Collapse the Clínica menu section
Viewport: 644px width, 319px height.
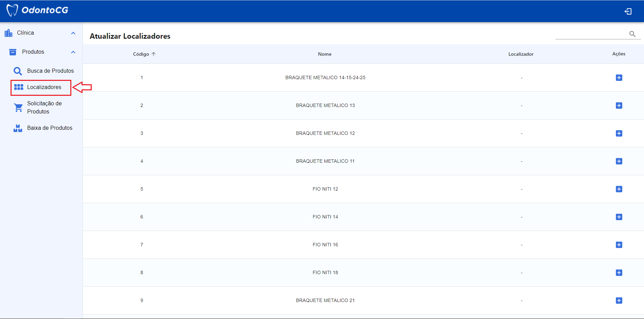(73, 33)
